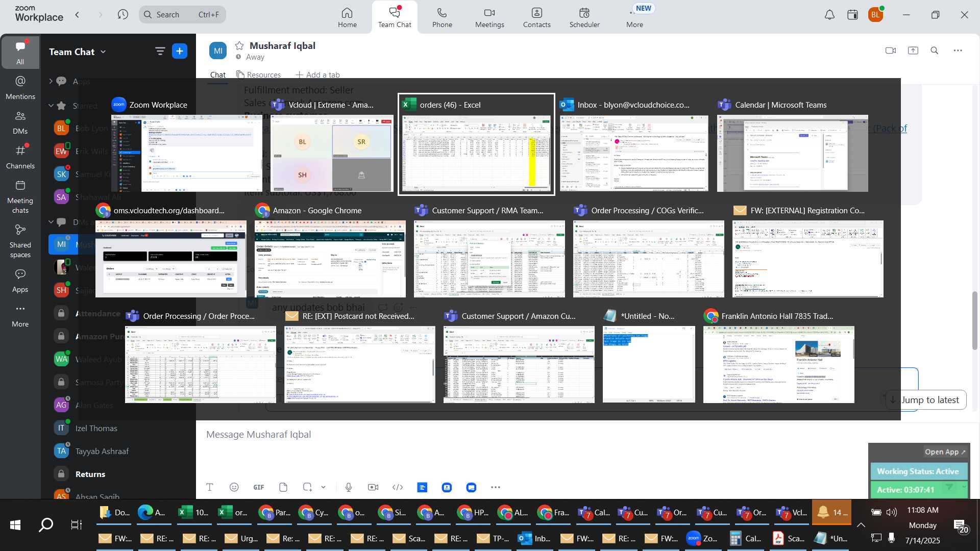Open screenshot dropdown arrow in composer
Image resolution: width=980 pixels, height=551 pixels.
(x=323, y=487)
